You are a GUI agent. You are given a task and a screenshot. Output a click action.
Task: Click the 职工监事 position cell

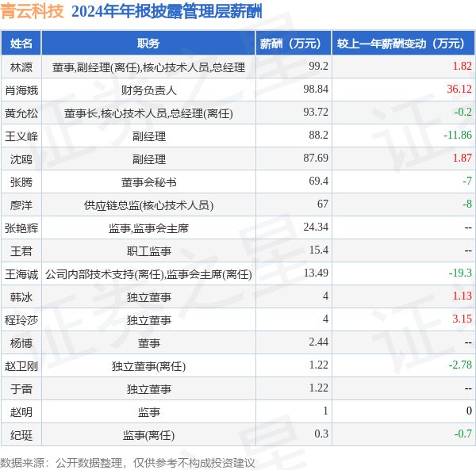[x=149, y=251]
